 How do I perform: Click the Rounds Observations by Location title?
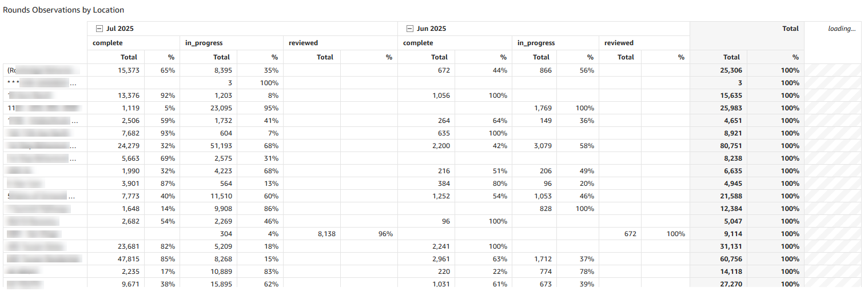[x=63, y=10]
